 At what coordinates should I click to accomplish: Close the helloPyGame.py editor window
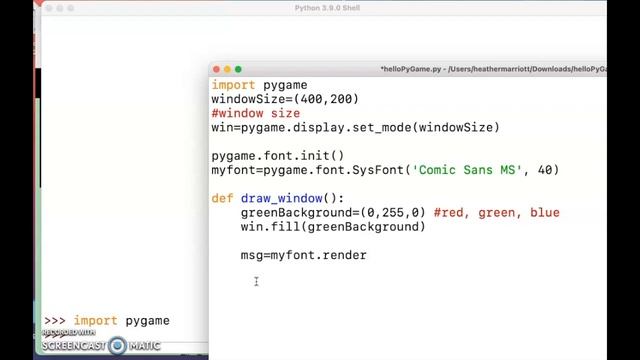[216, 69]
